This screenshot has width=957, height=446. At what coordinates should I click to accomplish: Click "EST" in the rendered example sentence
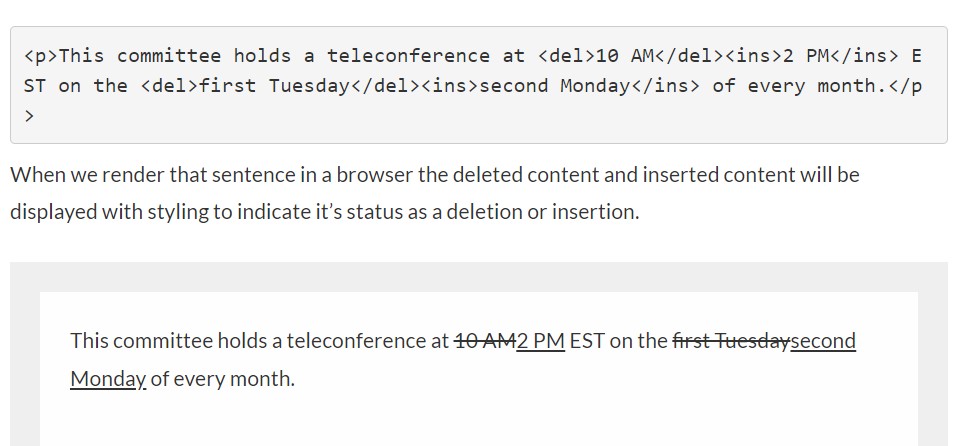587,341
